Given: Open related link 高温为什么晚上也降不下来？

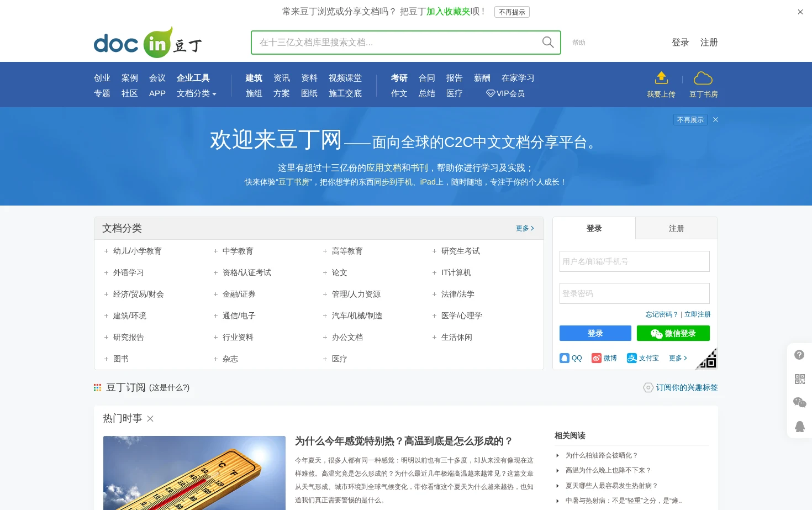Looking at the screenshot, I should (x=609, y=470).
